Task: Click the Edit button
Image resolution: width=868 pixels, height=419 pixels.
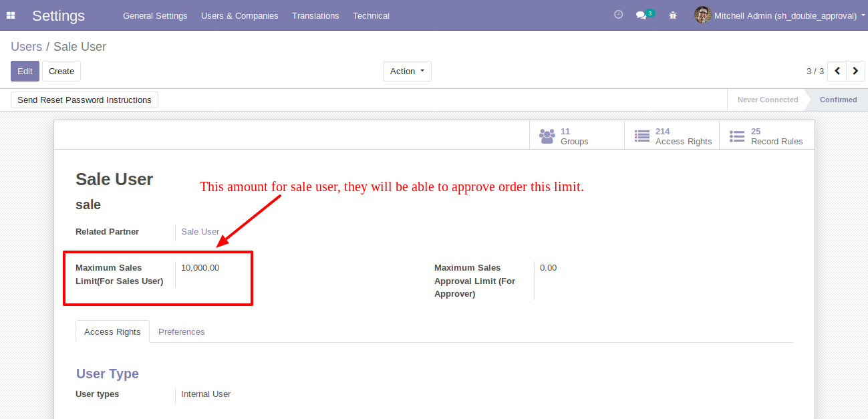Action: (25, 72)
